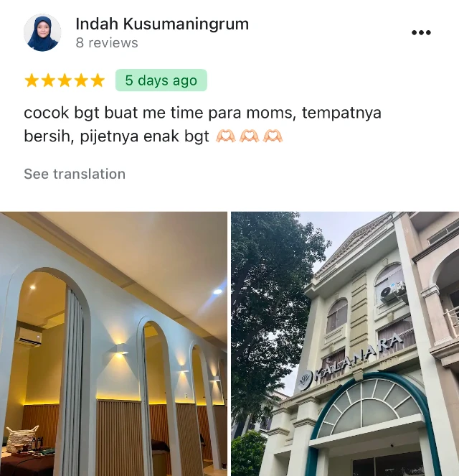This screenshot has height=476, width=459.
Task: Select the second rating star
Action: [x=48, y=80]
